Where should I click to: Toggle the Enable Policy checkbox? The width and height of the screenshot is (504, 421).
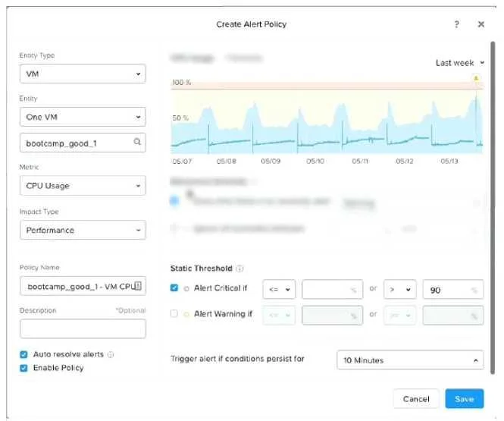coord(23,368)
